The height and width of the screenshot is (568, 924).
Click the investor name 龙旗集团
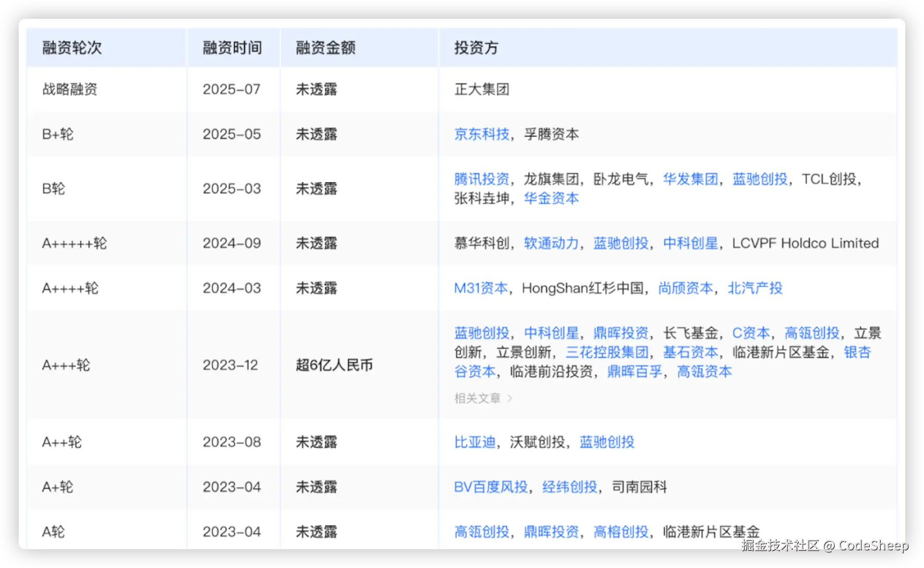(551, 179)
